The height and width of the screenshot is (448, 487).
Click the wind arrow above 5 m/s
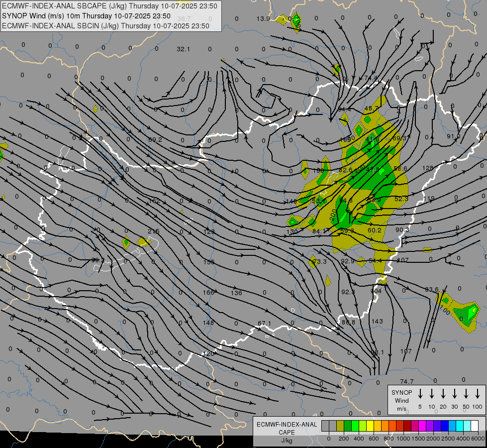[x=420, y=394]
